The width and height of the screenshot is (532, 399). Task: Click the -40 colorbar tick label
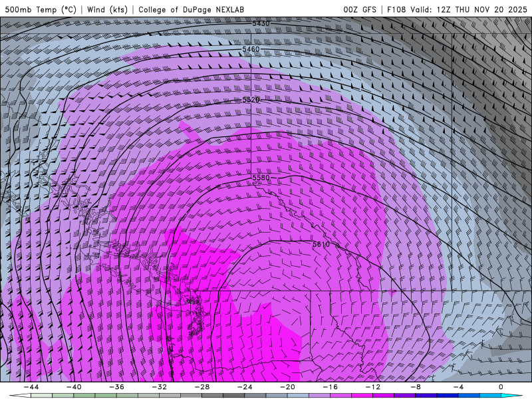(74, 387)
